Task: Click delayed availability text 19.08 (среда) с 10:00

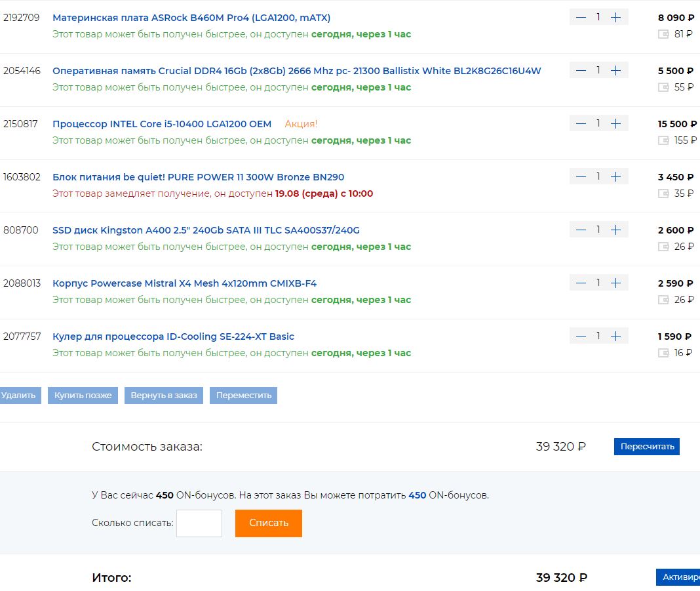Action: 324,194
